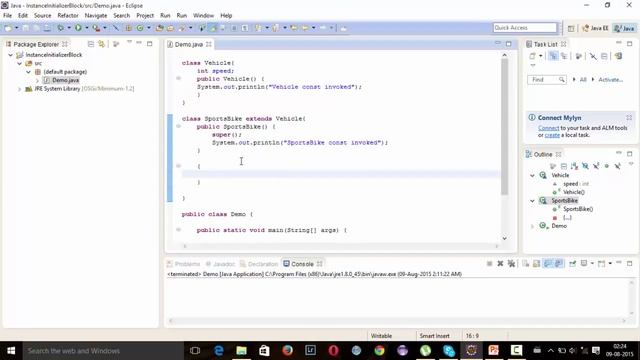
Task: Collapse all in Outline view
Action: pos(564,166)
